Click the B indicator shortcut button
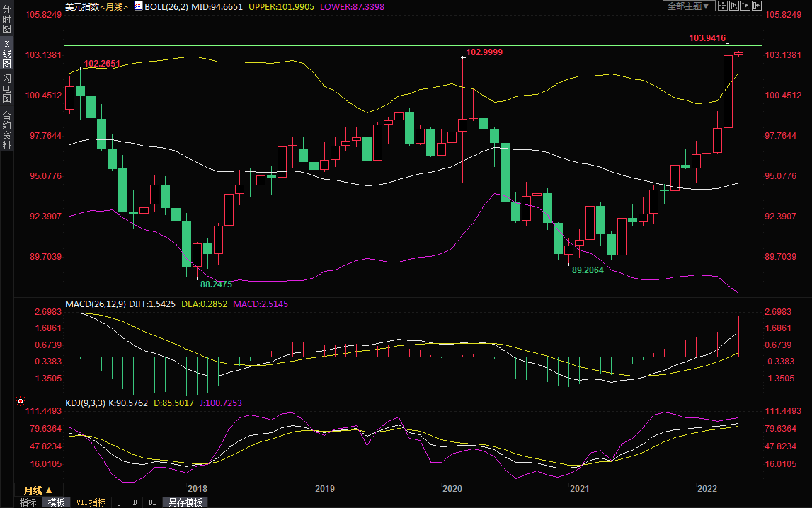This screenshot has height=508, width=812. [x=135, y=502]
